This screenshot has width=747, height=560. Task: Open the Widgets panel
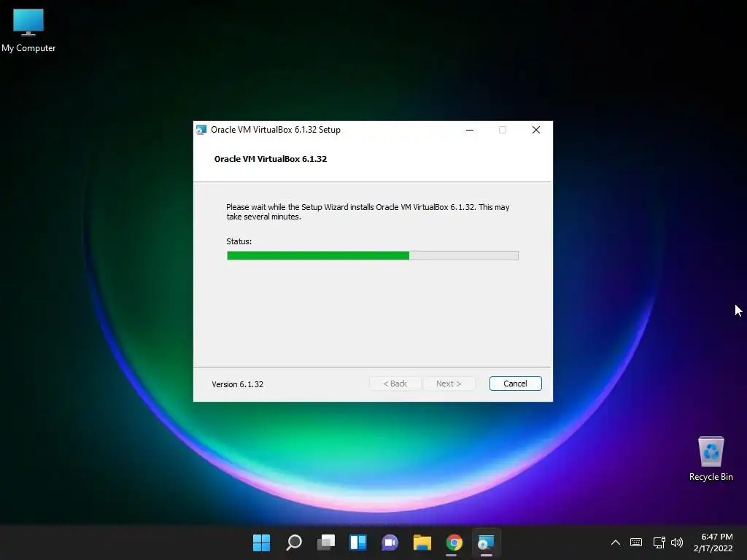click(357, 542)
